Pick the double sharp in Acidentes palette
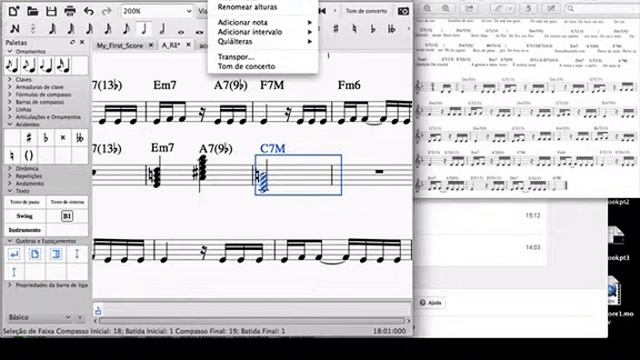 (63, 138)
